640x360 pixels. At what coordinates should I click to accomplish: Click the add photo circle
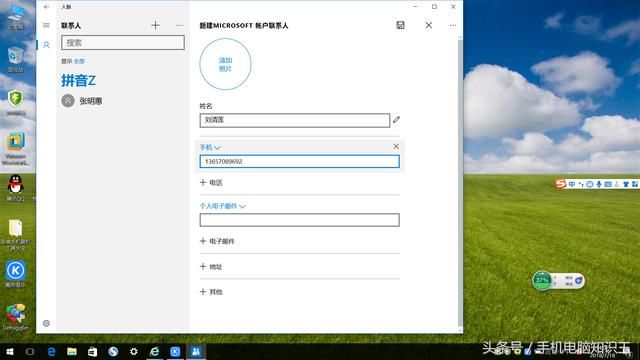click(x=225, y=64)
